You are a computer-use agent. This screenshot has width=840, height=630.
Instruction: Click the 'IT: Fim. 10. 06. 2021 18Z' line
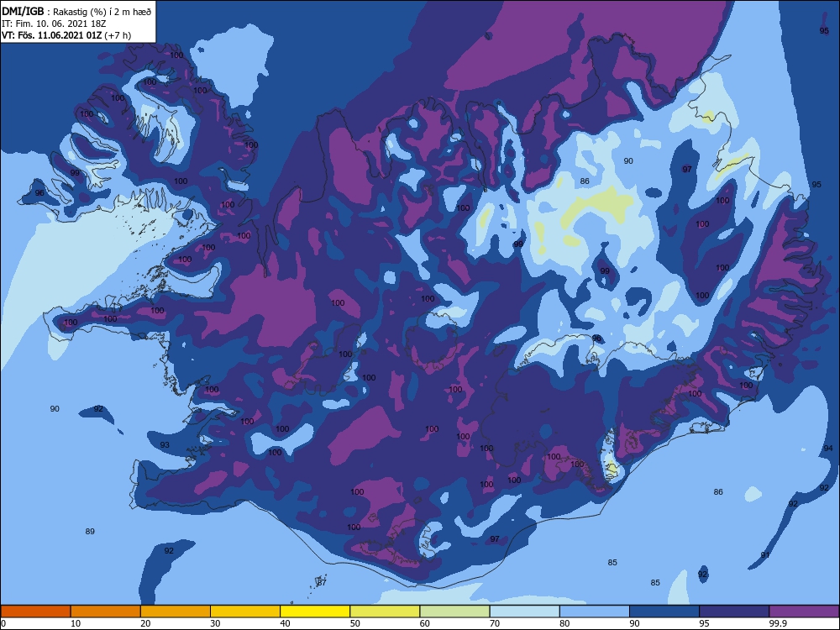(x=54, y=24)
